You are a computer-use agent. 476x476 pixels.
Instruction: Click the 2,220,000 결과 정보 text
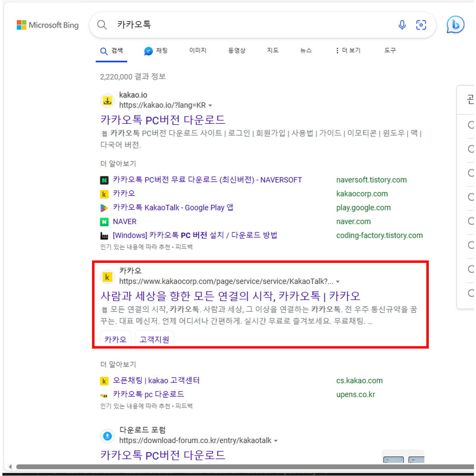(133, 77)
